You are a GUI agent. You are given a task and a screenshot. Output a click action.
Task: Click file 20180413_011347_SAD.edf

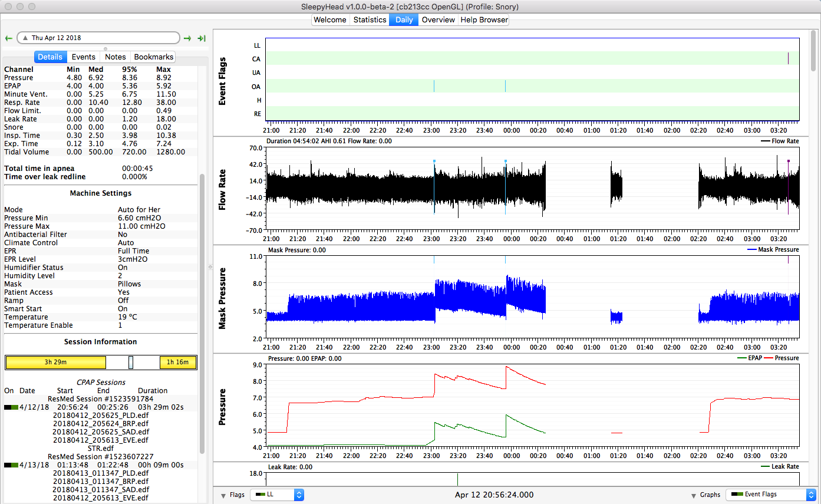[x=100, y=490]
